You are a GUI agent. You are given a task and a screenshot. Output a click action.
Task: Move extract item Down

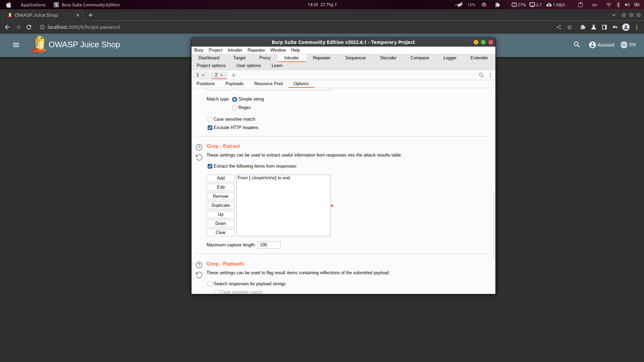click(221, 224)
